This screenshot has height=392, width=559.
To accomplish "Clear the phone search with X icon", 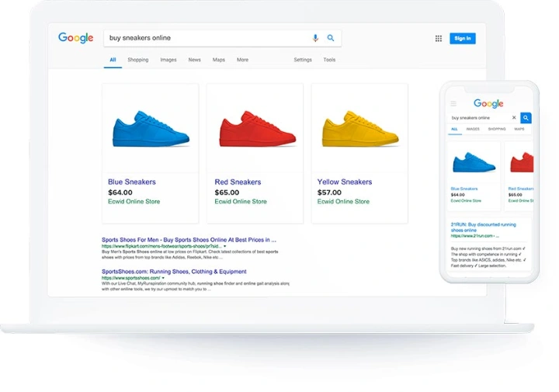I will coord(514,118).
